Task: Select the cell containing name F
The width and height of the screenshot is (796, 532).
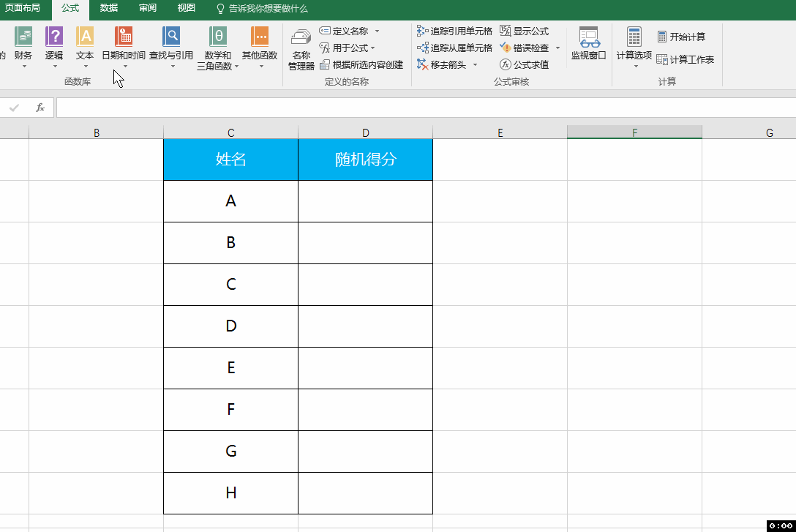Action: pos(231,410)
